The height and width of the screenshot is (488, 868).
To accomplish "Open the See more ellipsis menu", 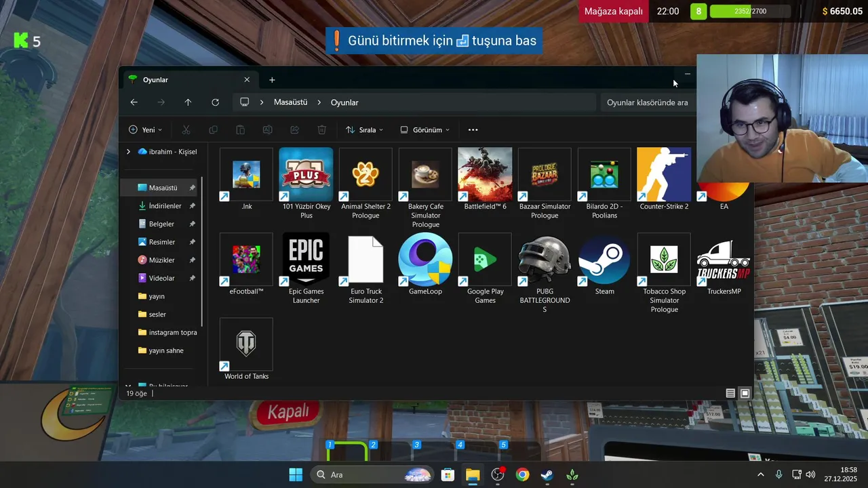I will click(473, 129).
